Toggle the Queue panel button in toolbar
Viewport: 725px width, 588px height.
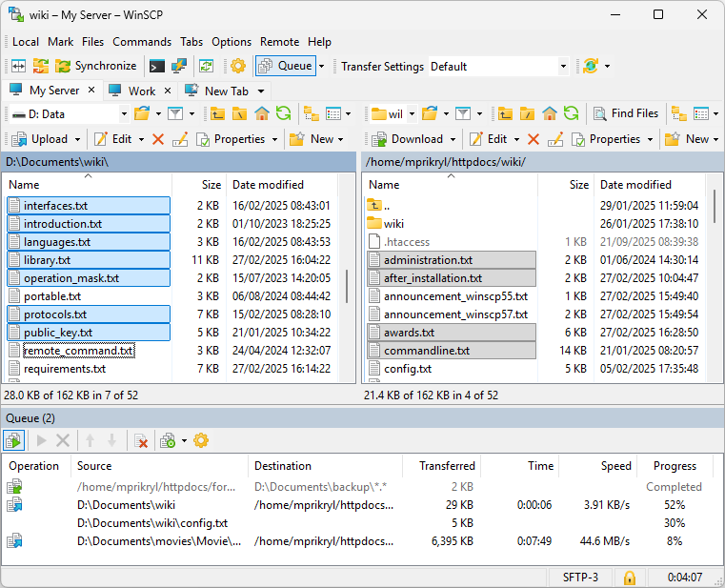(x=286, y=66)
